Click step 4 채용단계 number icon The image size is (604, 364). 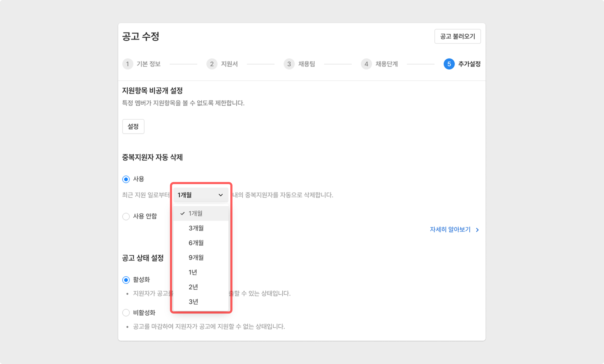point(366,64)
